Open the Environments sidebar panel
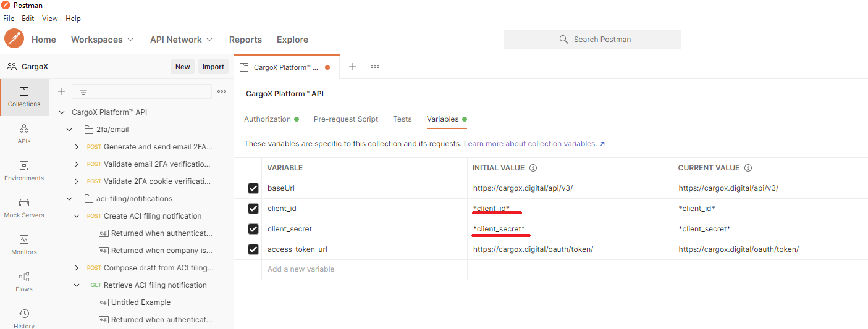 pos(24,171)
